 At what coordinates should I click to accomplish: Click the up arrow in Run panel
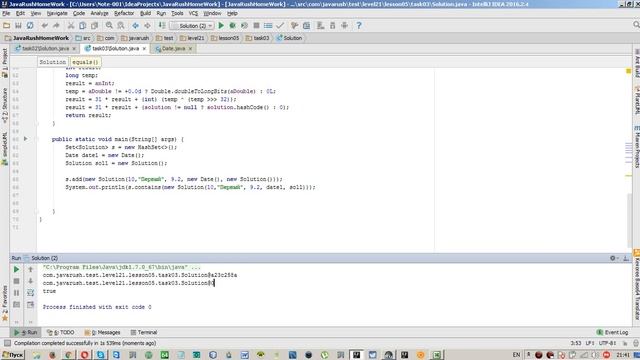[x=31, y=270]
